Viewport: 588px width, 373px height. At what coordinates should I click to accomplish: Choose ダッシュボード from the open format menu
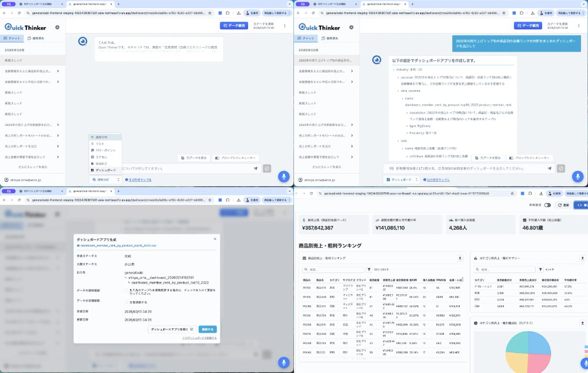[x=105, y=169]
